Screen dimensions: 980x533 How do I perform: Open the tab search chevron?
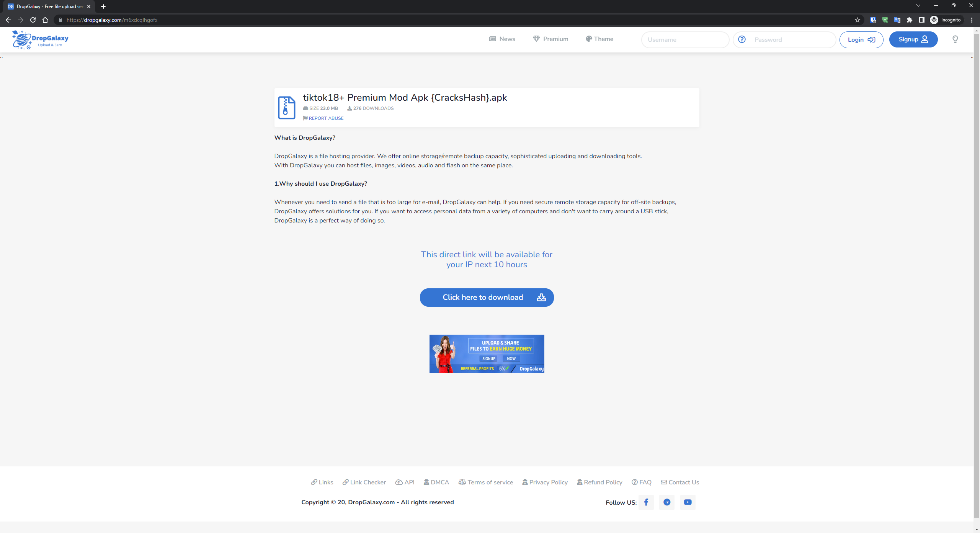tap(918, 5)
